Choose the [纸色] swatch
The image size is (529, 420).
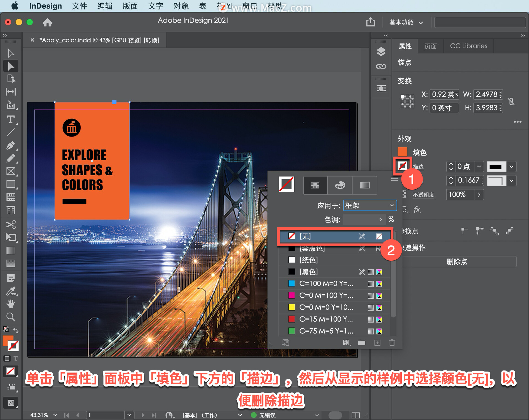[x=309, y=260]
